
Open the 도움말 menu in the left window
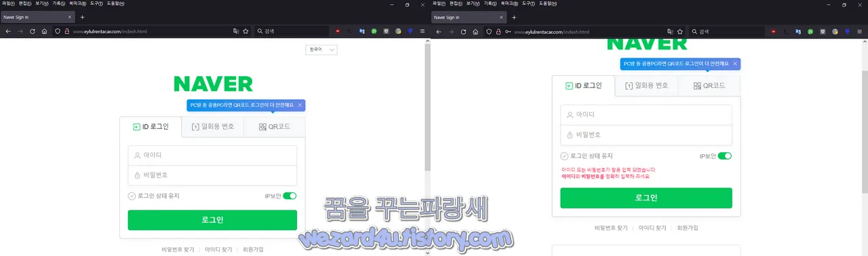pos(115,3)
